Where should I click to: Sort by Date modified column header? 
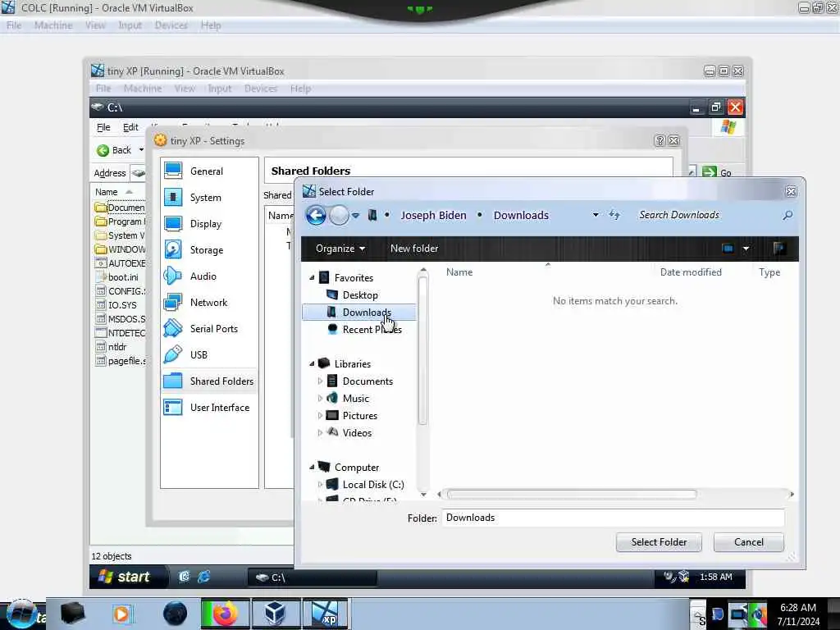[x=691, y=272]
